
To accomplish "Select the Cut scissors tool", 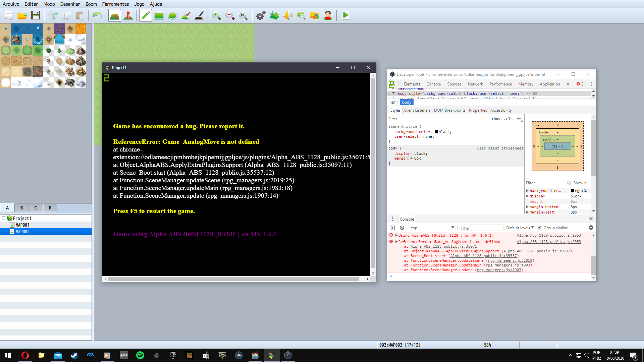I will point(53,15).
